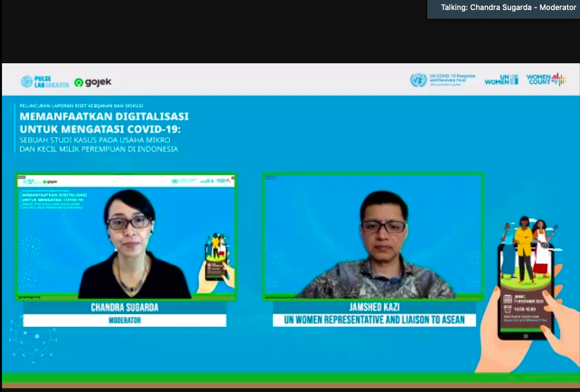Click the 'MODERATOR' title label
The height and width of the screenshot is (392, 580).
pos(125,320)
